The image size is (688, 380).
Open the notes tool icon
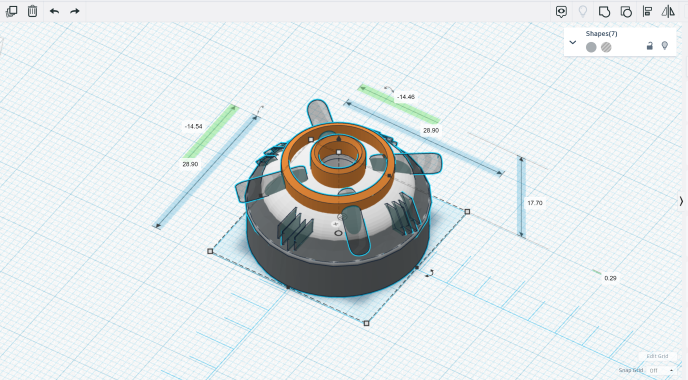point(561,11)
